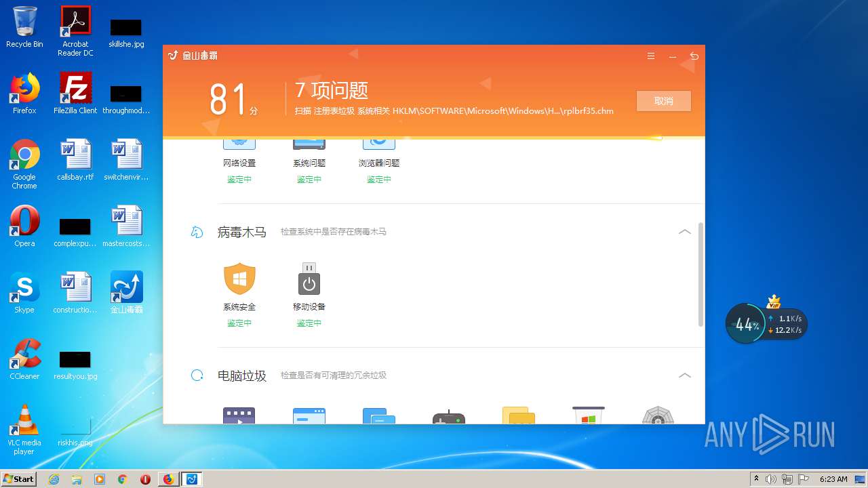Click the 7 项问题 headline
The image size is (868, 488).
(332, 90)
